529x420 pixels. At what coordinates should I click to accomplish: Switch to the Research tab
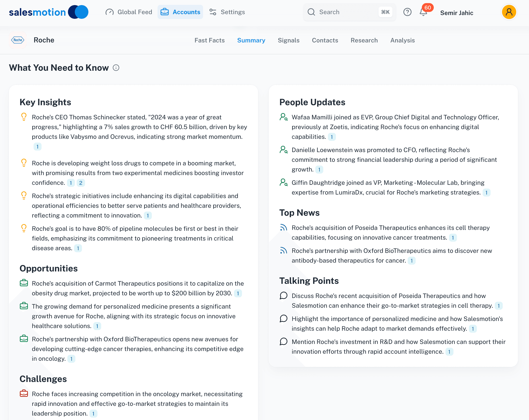click(364, 40)
